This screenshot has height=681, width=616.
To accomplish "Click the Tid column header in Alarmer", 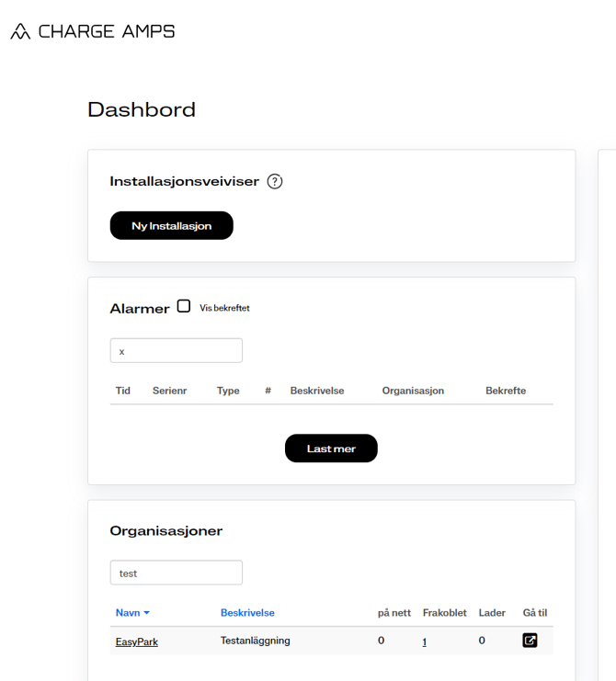I will [123, 391].
